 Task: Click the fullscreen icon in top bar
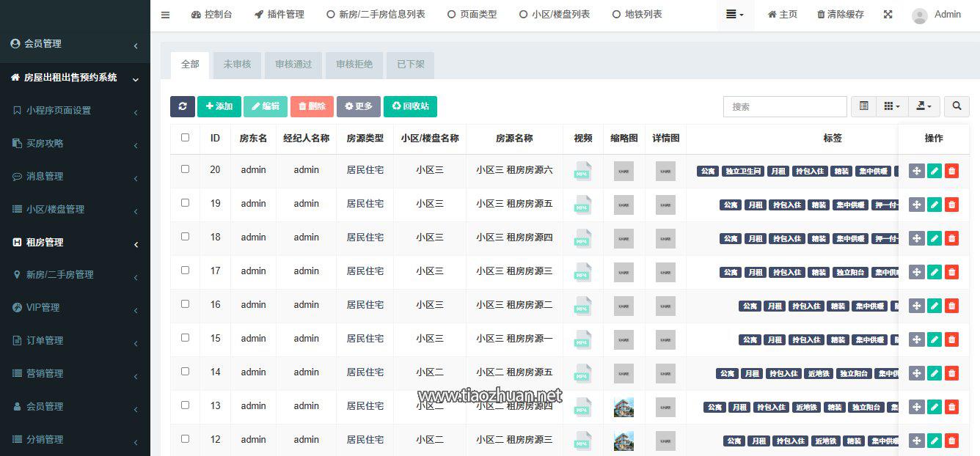[888, 15]
